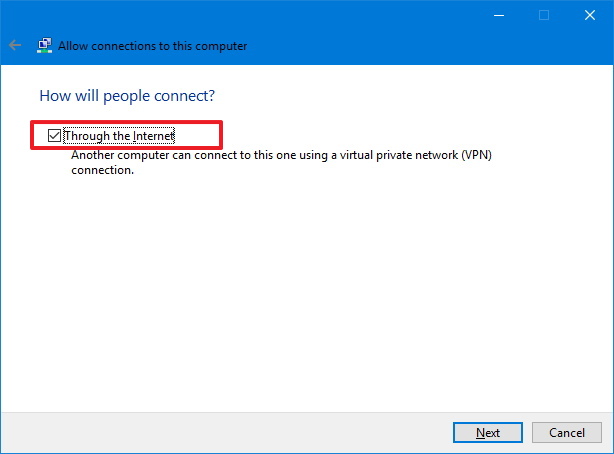Click the maximize window button
This screenshot has height=454, width=614.
tap(544, 15)
